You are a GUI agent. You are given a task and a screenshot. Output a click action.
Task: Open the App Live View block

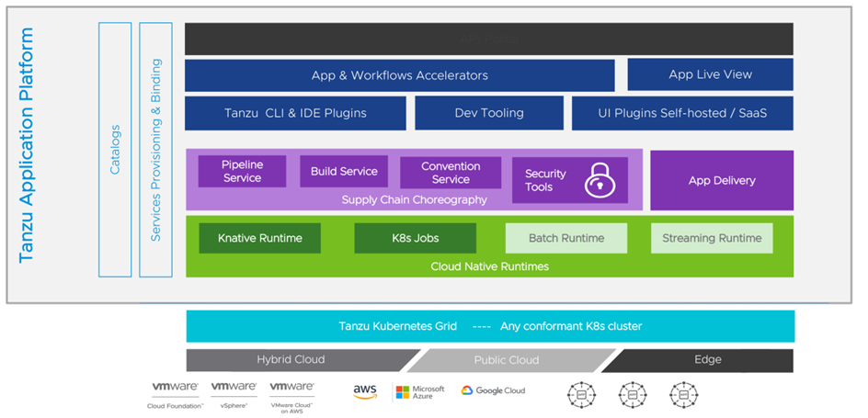coord(710,74)
